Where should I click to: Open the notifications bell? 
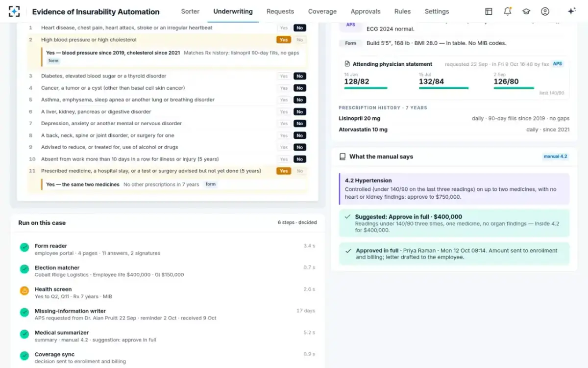coord(508,11)
